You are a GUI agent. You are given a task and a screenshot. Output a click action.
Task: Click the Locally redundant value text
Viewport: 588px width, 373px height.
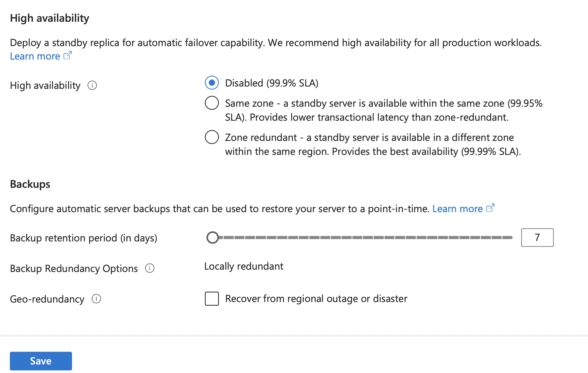(x=244, y=266)
